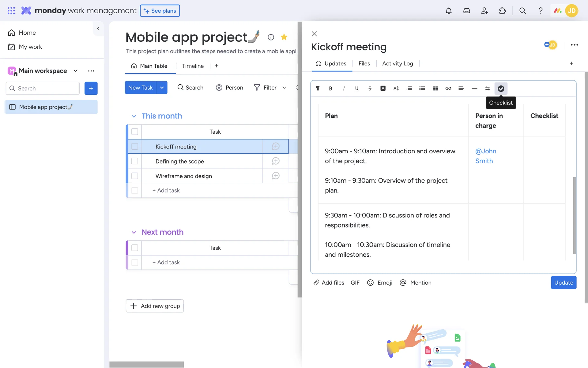Open the inbox tray icon
This screenshot has width=588, height=368.
click(466, 11)
